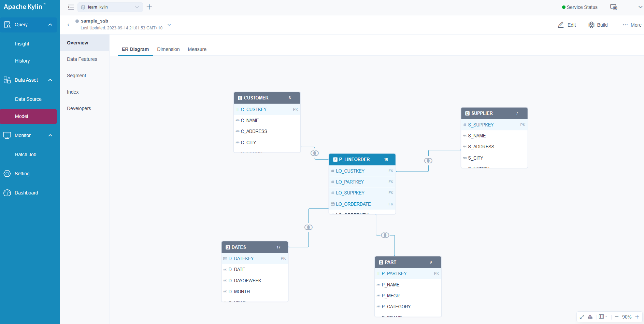Screen dimensions: 644x324
Task: Select the C_NAME column
Action: pyautogui.click(x=267, y=120)
